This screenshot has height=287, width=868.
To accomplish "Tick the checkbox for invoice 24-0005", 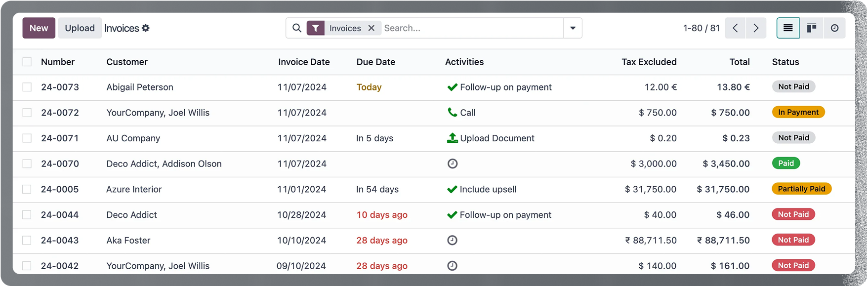I will 27,189.
